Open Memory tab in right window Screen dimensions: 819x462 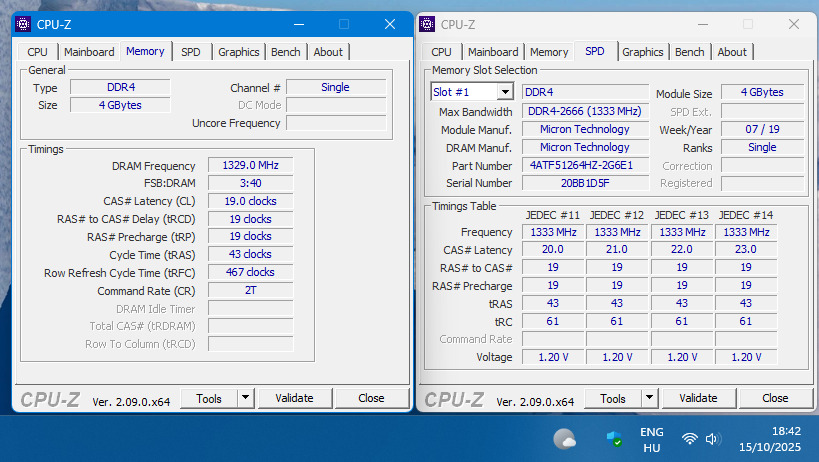pos(549,52)
